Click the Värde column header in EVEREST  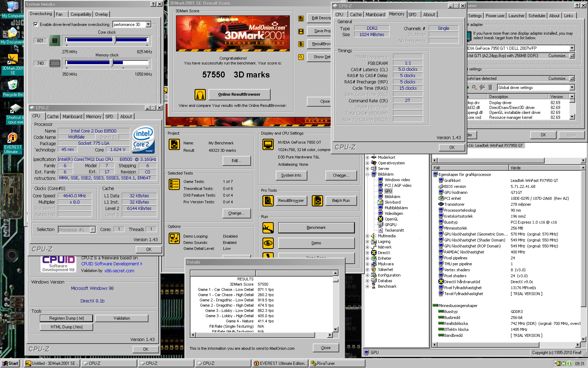point(545,168)
